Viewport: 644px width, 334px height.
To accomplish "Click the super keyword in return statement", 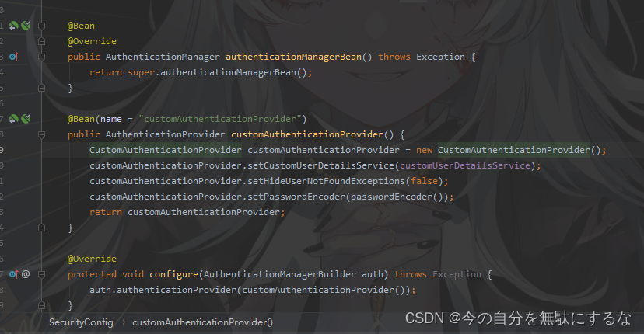I will click(141, 72).
